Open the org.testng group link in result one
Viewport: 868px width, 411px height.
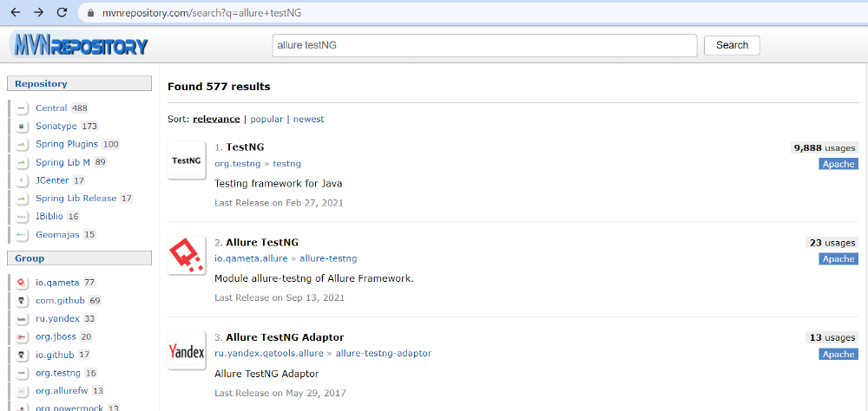238,164
